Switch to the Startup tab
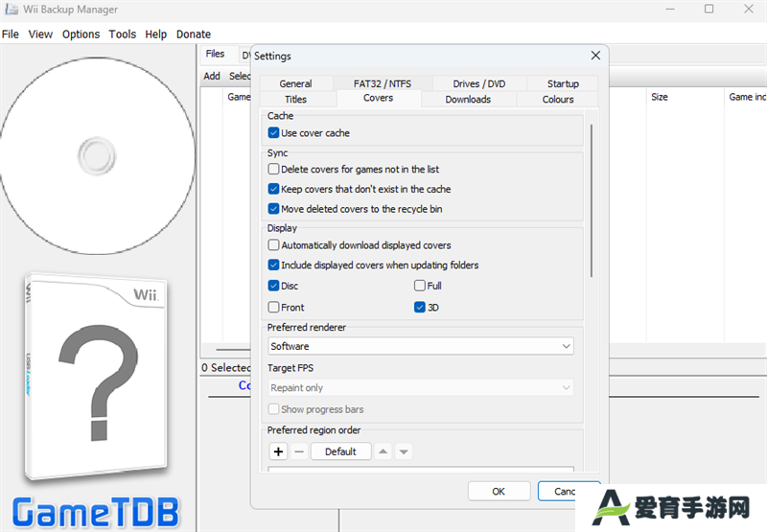The height and width of the screenshot is (532, 767). [x=563, y=83]
